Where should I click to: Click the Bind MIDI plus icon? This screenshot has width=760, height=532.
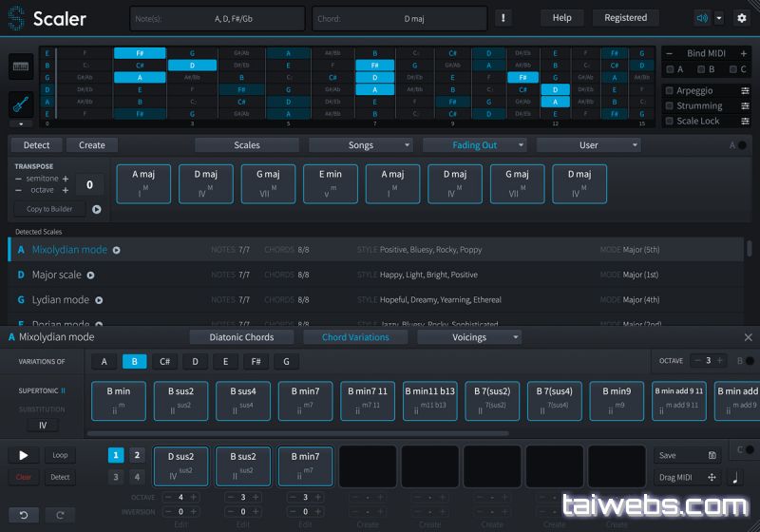[x=744, y=53]
